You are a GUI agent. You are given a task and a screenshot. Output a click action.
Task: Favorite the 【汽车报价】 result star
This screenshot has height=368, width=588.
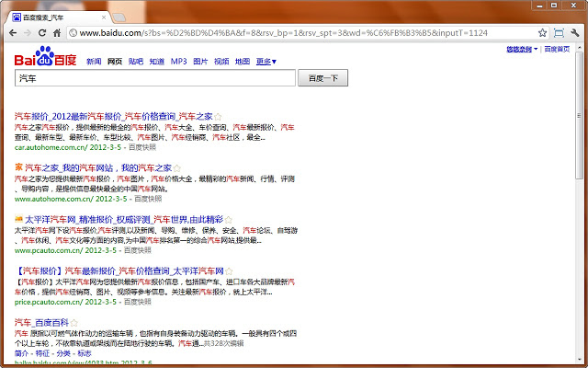[229, 271]
